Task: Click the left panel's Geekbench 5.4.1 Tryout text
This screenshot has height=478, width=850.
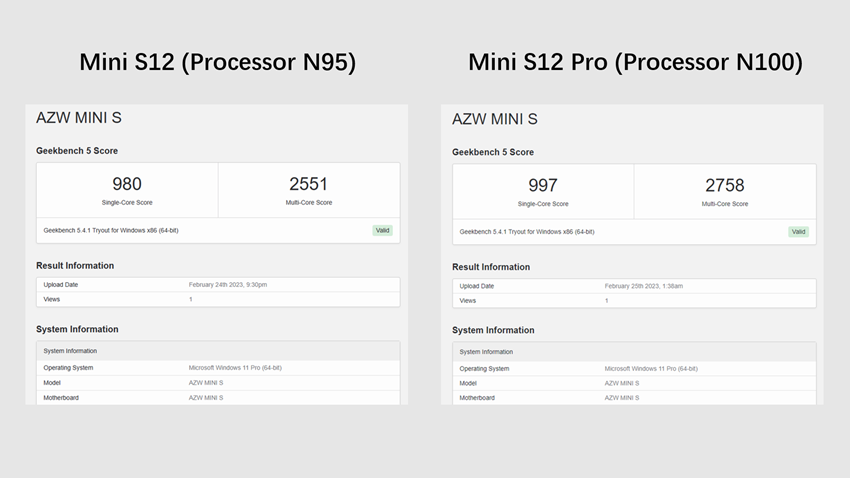Action: click(111, 230)
